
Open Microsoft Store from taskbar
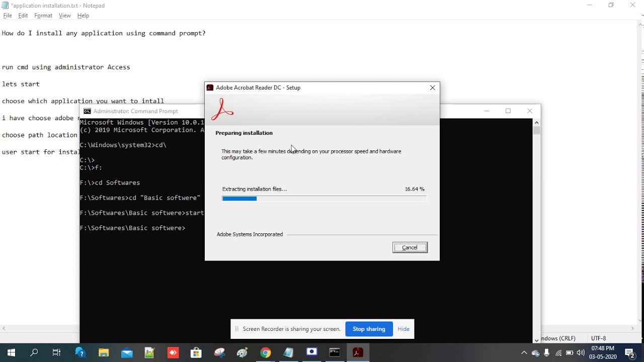[196, 352]
